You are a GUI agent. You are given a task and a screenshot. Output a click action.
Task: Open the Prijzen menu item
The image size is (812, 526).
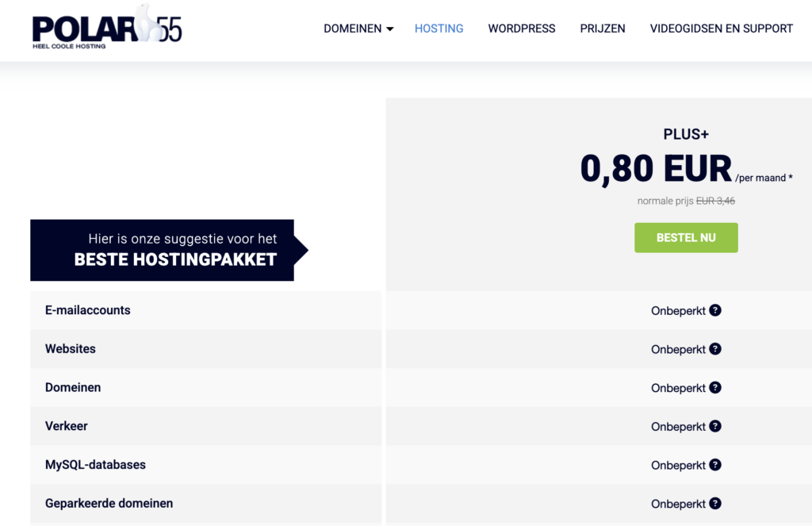pyautogui.click(x=602, y=29)
